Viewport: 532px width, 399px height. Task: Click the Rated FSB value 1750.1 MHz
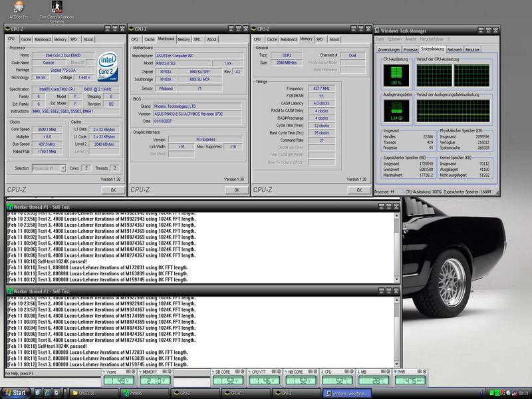[47, 152]
